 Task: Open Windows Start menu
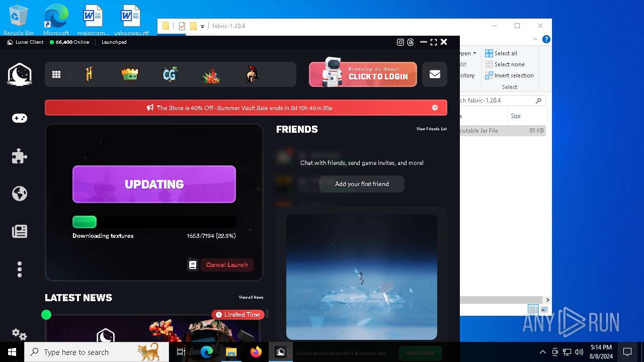[x=12, y=352]
